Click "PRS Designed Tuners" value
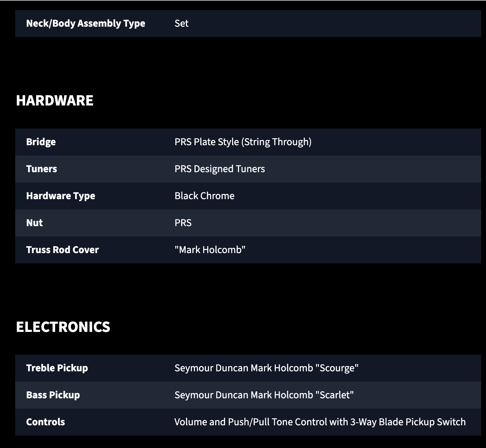The width and height of the screenshot is (486, 448). [220, 169]
